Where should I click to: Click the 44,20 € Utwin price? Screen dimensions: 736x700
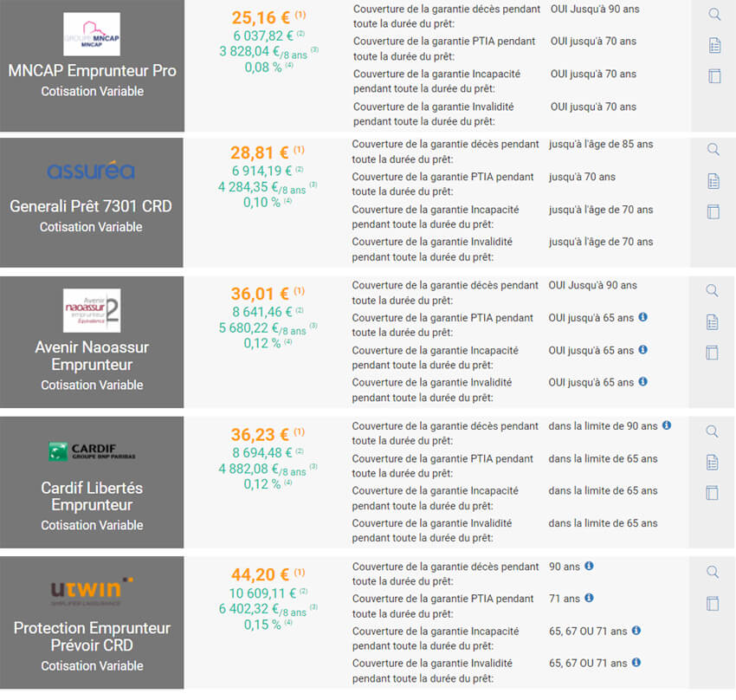click(261, 574)
